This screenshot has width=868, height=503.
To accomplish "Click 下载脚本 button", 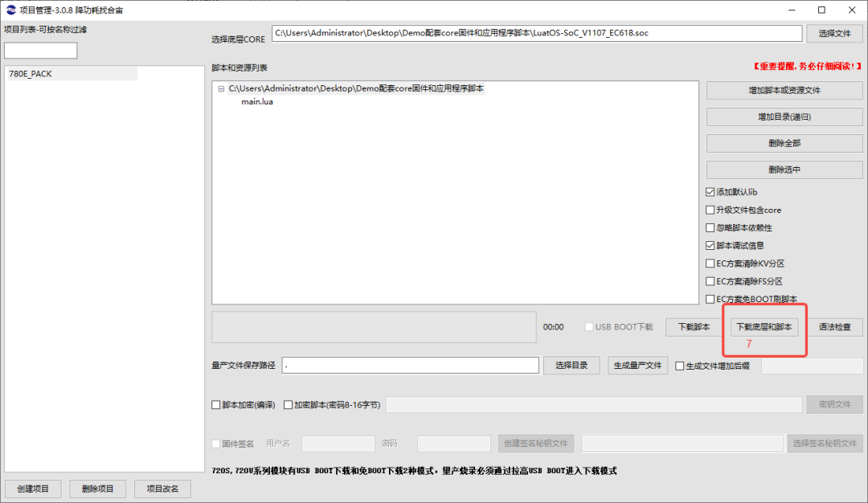I will click(x=694, y=327).
